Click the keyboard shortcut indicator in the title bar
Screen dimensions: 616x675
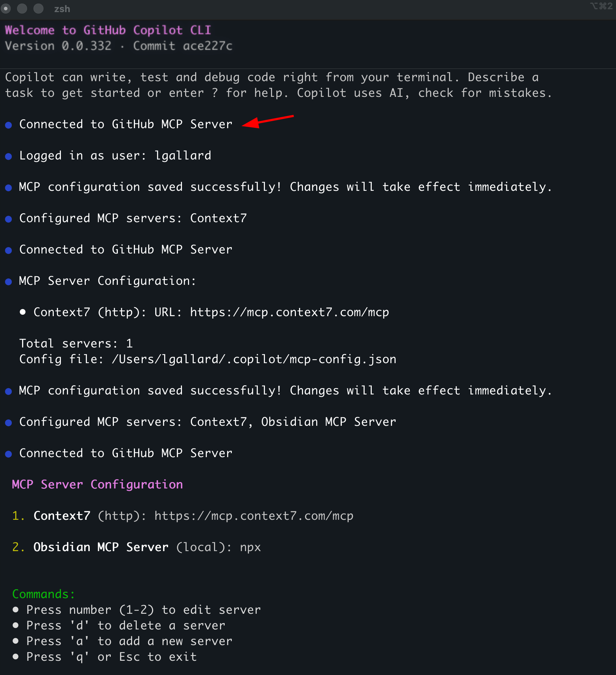click(601, 6)
